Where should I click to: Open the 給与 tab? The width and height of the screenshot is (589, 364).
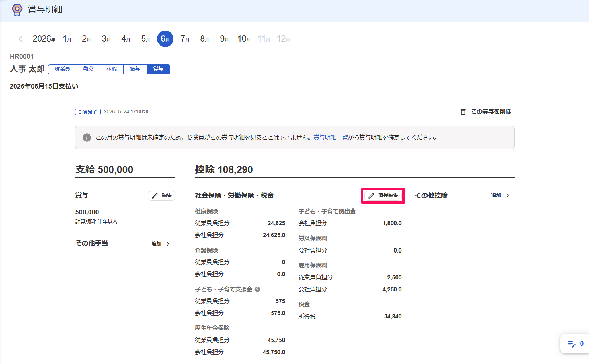135,69
